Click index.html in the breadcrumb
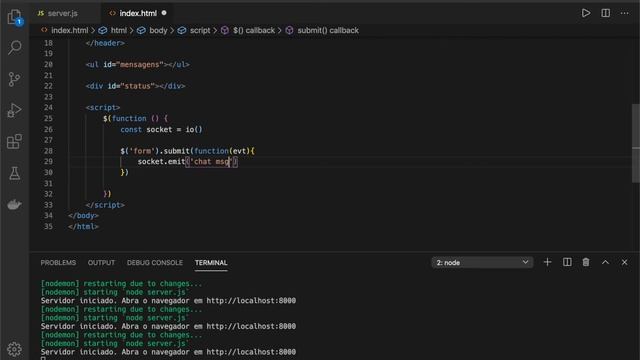Screen dimensions: 640x360 69,30
